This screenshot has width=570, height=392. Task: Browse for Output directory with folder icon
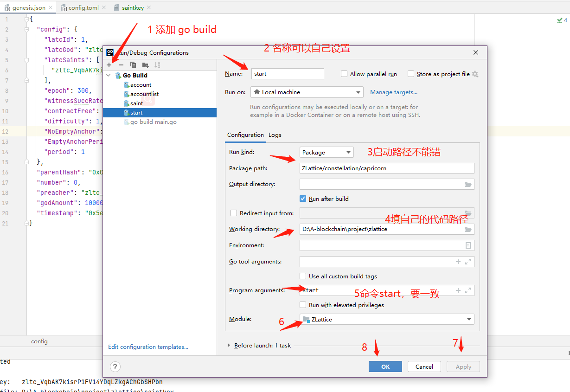[468, 184]
